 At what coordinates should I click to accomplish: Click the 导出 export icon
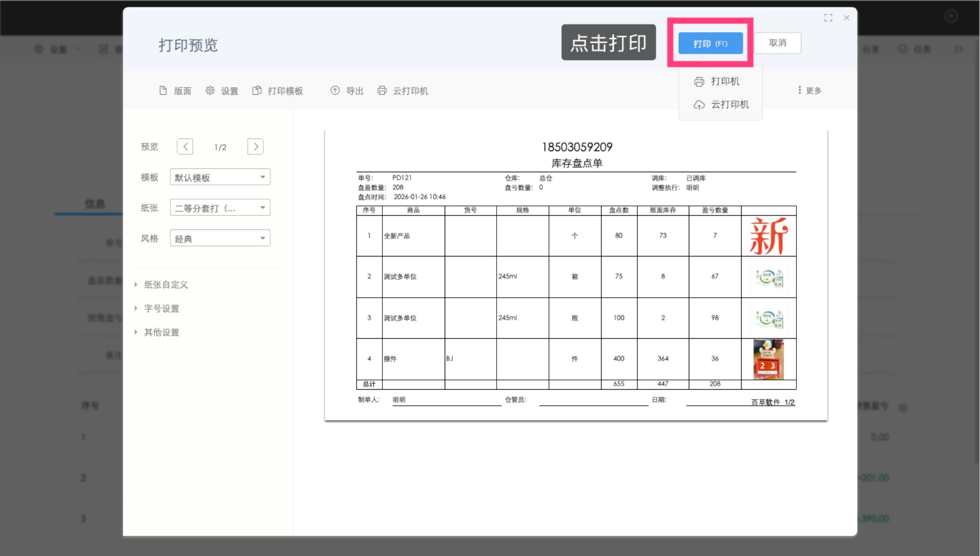335,91
